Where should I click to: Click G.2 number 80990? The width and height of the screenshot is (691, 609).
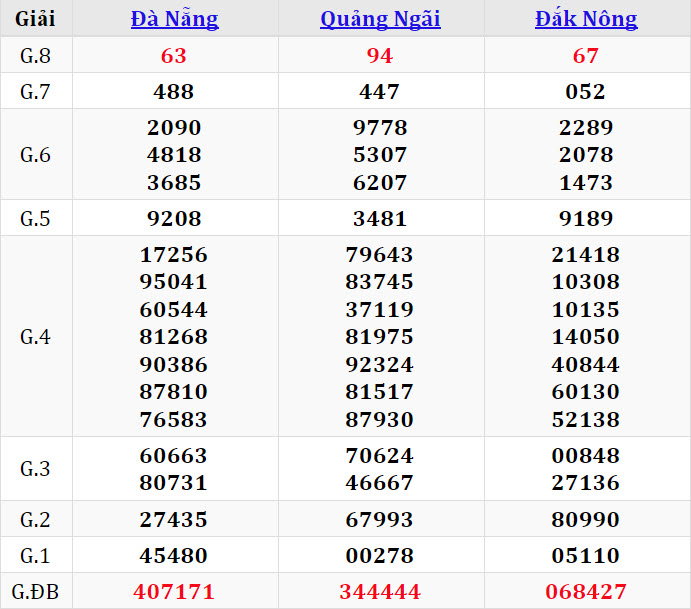[x=586, y=520]
